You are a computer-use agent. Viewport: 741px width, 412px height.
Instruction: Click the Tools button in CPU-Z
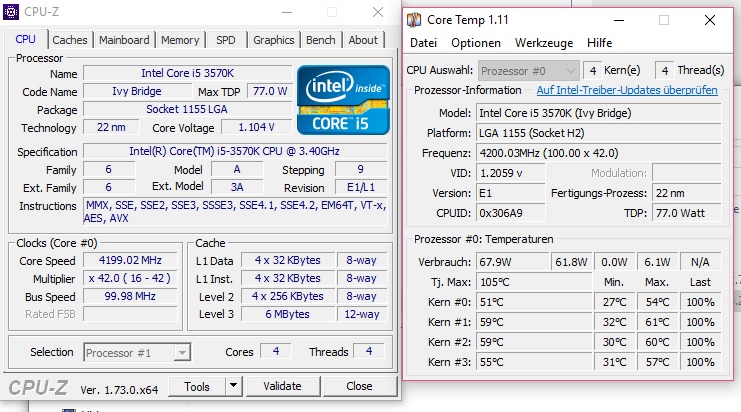pos(197,386)
